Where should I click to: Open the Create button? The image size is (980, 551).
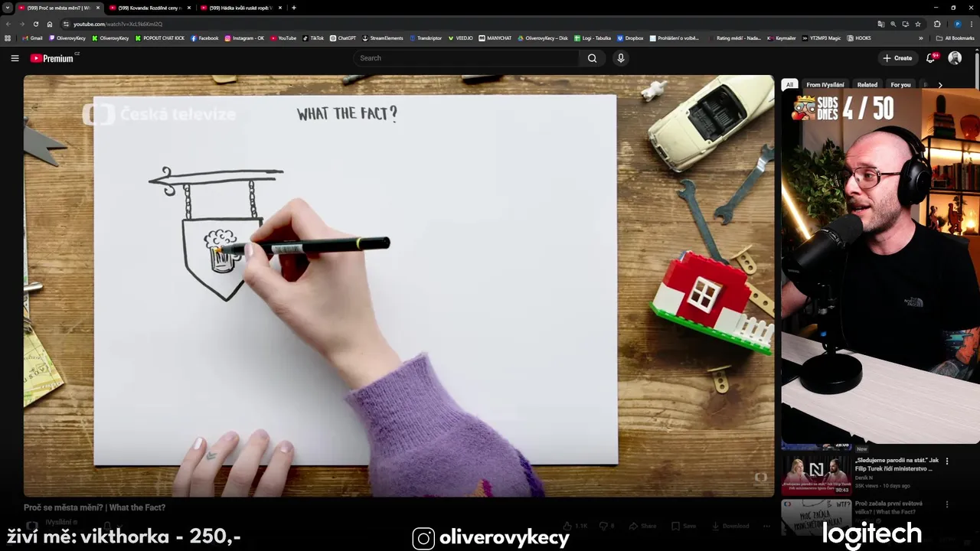897,58
